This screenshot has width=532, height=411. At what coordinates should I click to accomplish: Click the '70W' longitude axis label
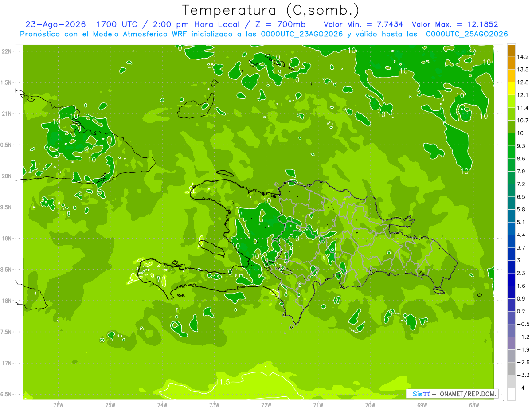tap(370, 405)
